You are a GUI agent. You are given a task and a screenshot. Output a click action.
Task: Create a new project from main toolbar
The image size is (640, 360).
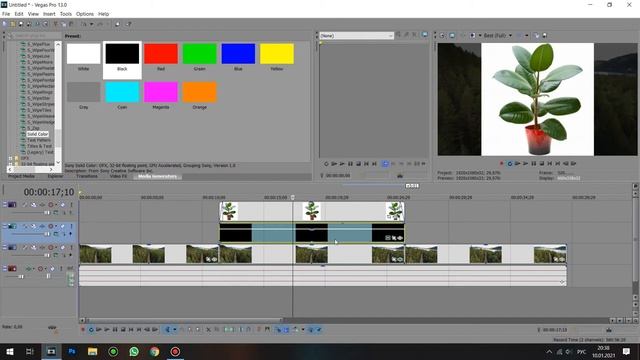coord(4,24)
